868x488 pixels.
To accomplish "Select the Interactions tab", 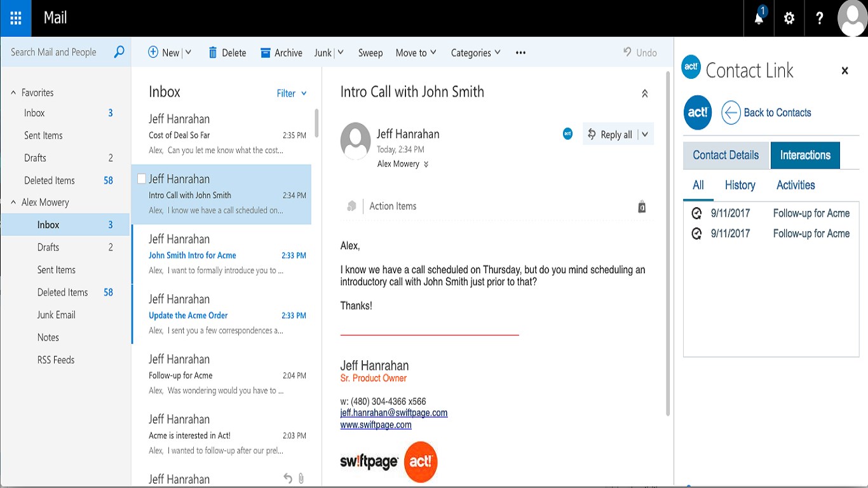I will coord(805,155).
